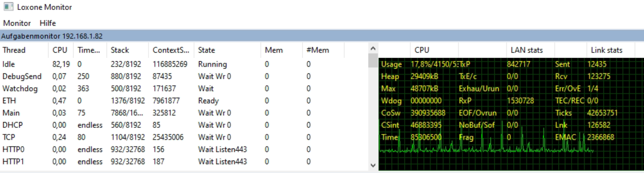Click the TxP value 842717
This screenshot has height=173, width=644.
518,64
